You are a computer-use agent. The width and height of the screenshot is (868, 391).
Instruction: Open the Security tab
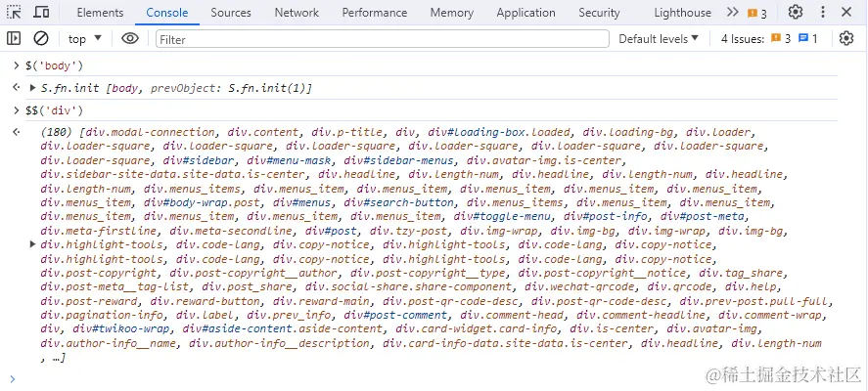[599, 12]
